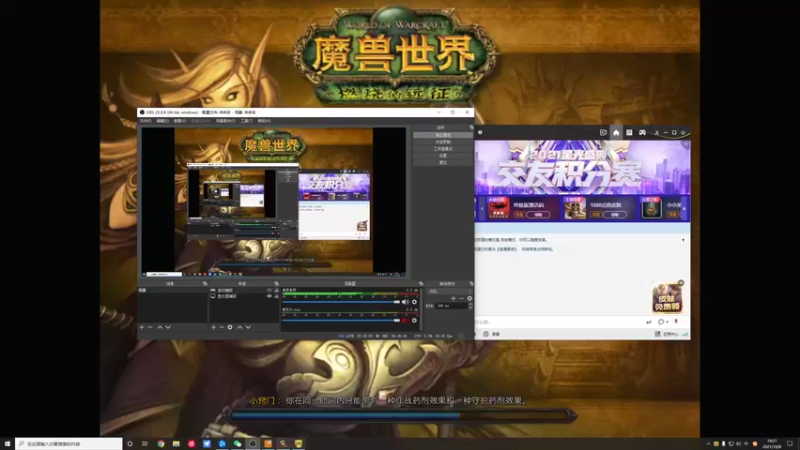Open Tools menu in OBS
This screenshot has height=450, width=800.
246,121
